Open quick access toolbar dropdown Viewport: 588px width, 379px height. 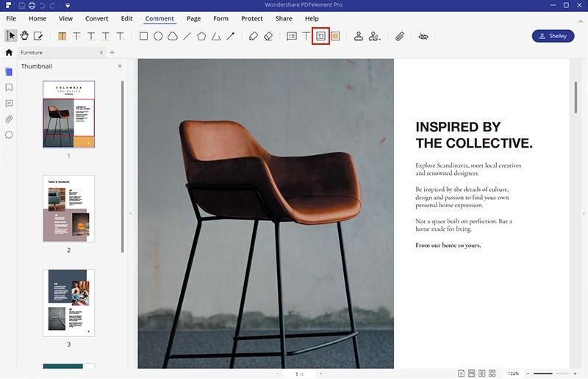pyautogui.click(x=68, y=6)
